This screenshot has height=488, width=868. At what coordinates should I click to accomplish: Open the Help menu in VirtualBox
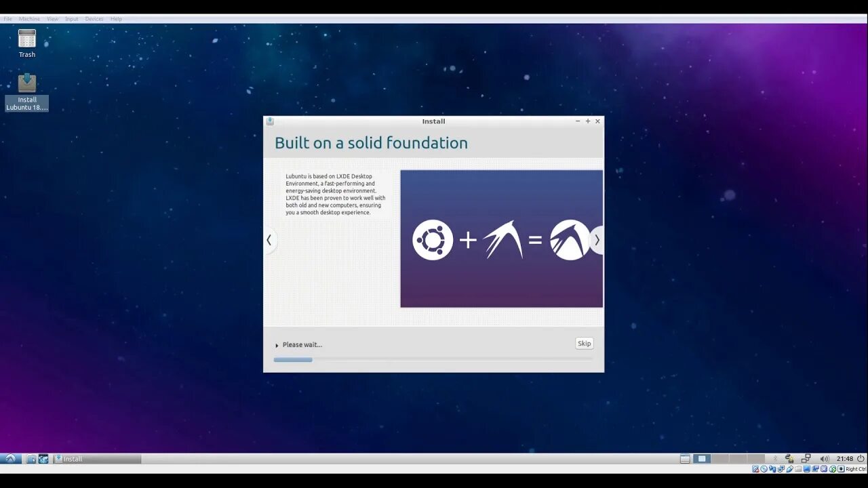pos(116,19)
